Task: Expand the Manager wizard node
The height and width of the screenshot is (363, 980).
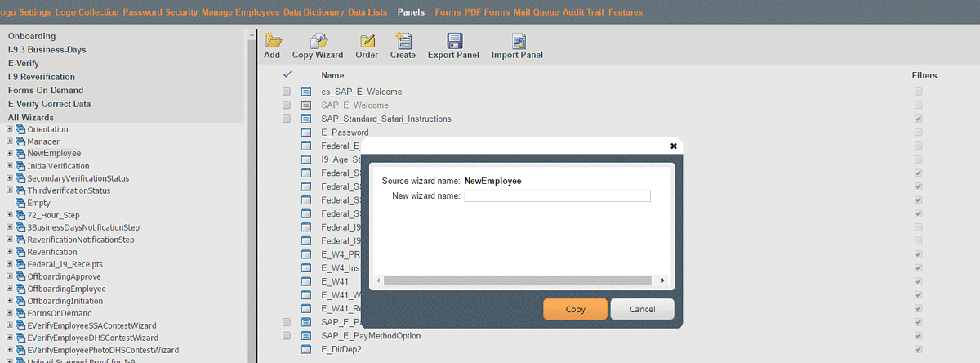Action: [10, 141]
